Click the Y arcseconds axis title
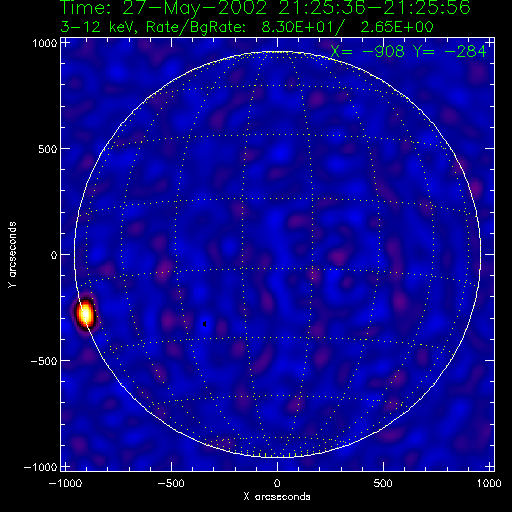Viewport: 512px width, 512px height. 12,255
